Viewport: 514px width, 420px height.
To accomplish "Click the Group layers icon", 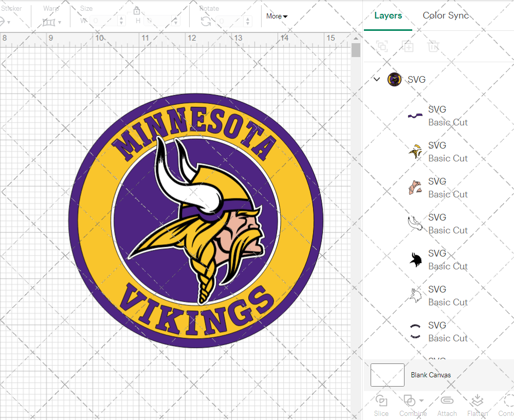I will pyautogui.click(x=382, y=46).
